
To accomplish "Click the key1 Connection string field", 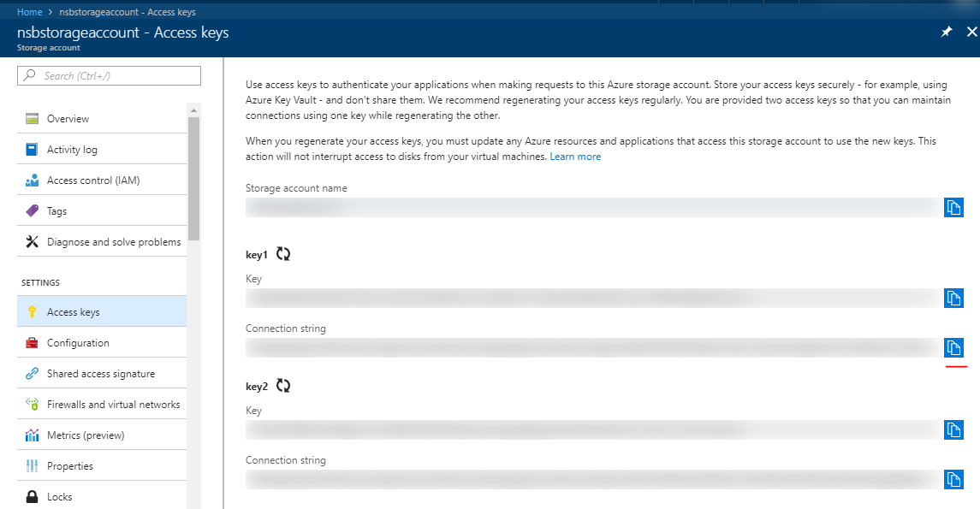I will (x=593, y=347).
